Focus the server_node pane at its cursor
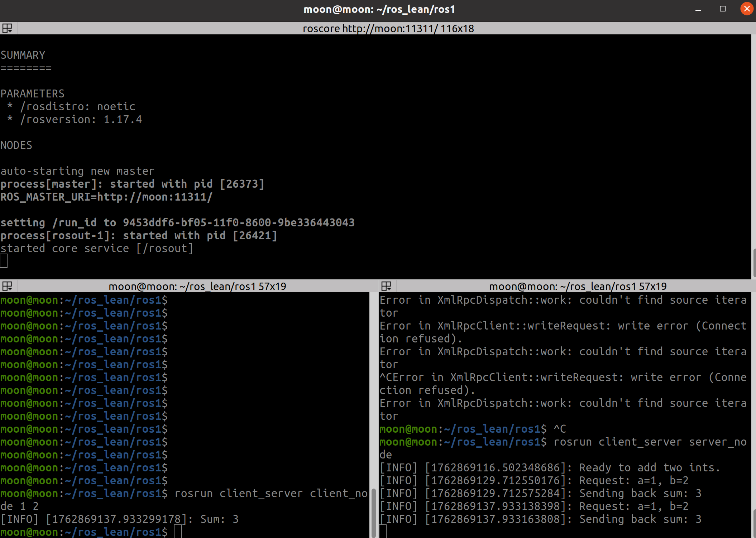This screenshot has height=538, width=756. coord(383,532)
